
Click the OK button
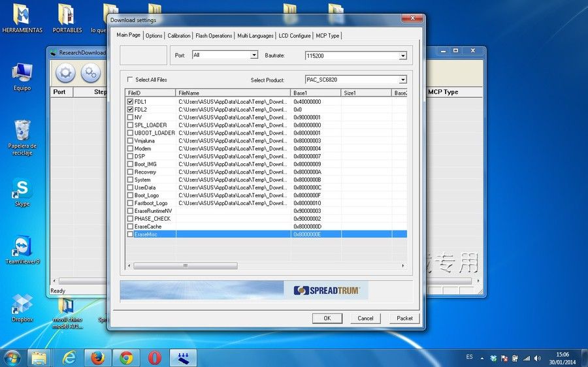(x=327, y=318)
